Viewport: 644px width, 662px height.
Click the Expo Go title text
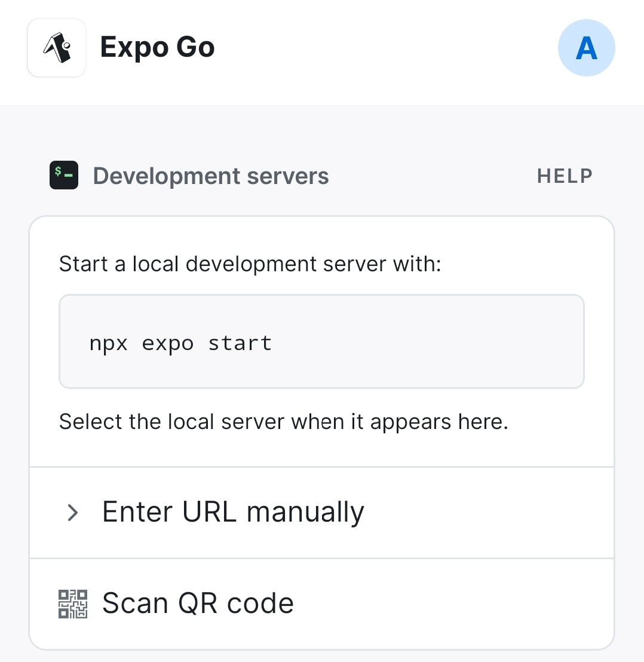click(157, 48)
